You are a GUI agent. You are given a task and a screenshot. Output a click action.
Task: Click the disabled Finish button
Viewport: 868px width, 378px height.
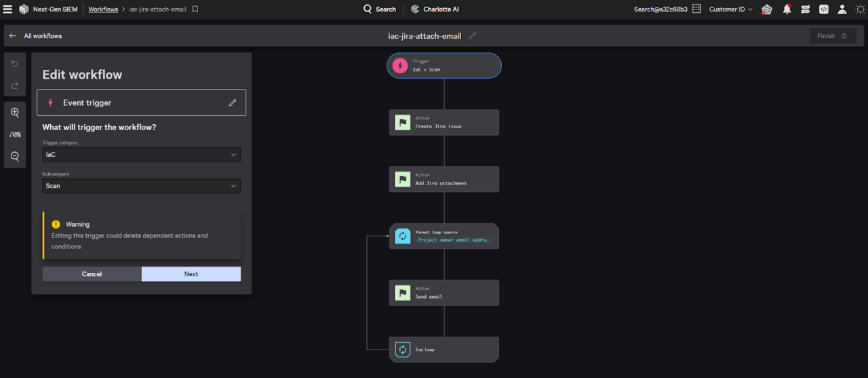click(833, 36)
